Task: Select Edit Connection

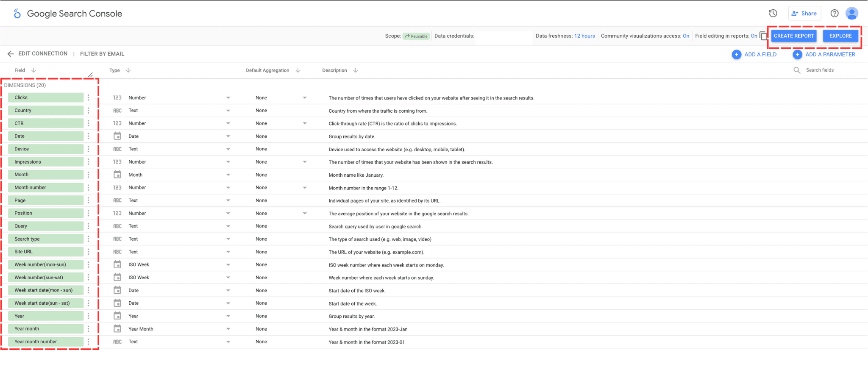Action: pos(43,54)
